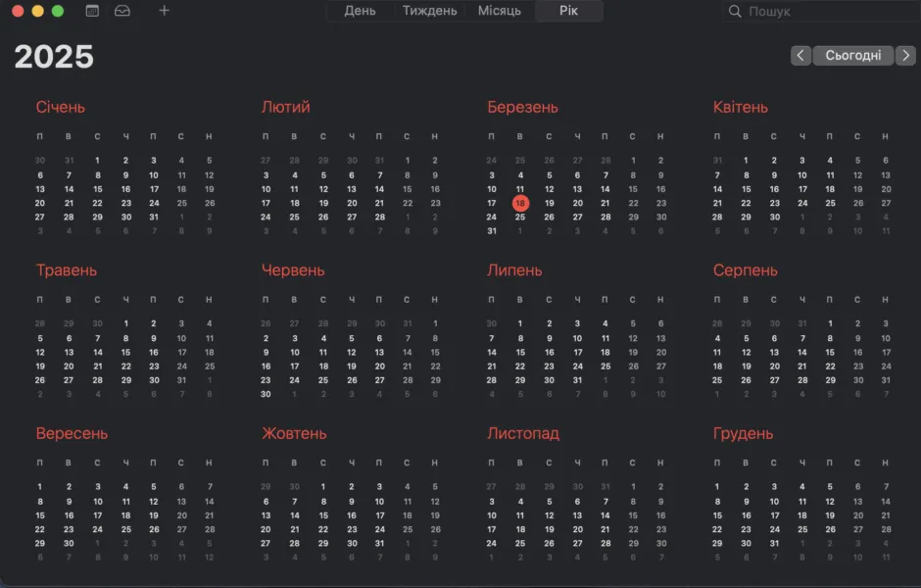Click the 2025 year heading
Image resolution: width=921 pixels, height=588 pixels.
pos(54,57)
